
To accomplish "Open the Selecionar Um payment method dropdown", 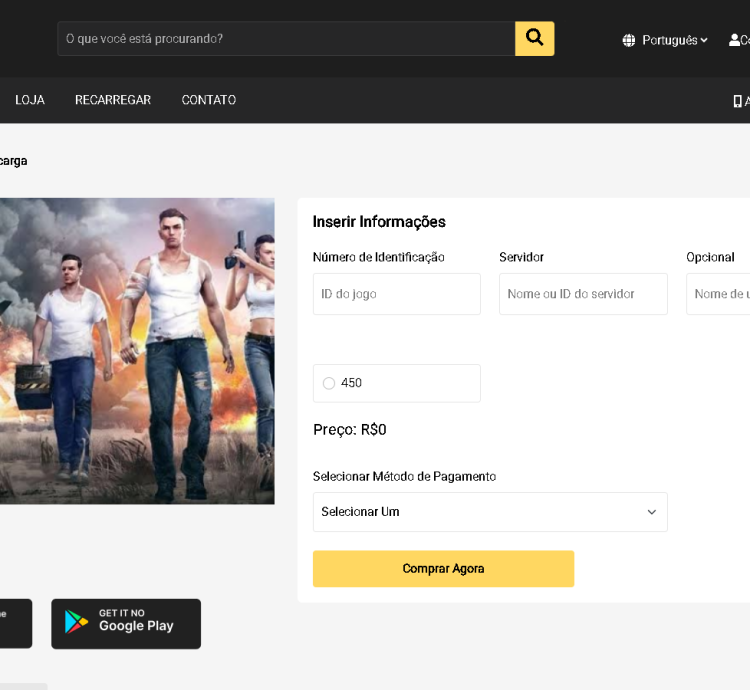I will pos(489,512).
